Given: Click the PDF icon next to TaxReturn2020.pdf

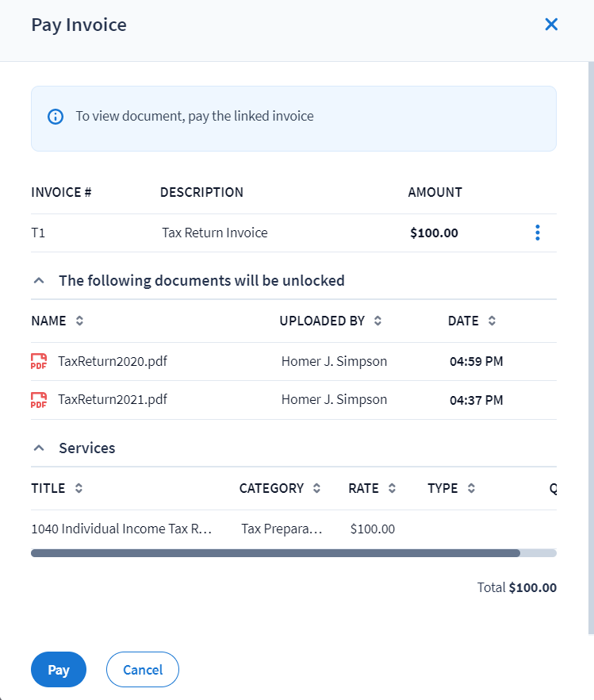Looking at the screenshot, I should pyautogui.click(x=39, y=362).
